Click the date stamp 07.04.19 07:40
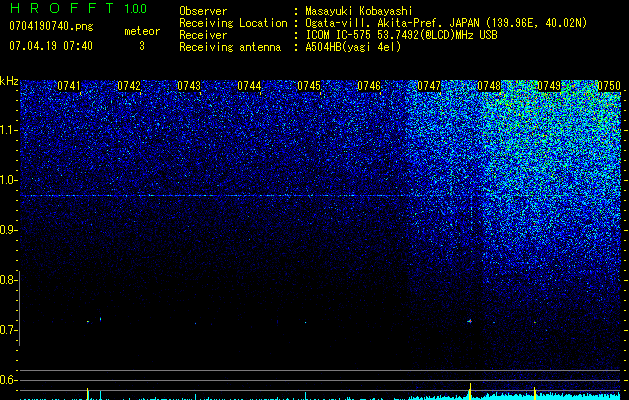 (51, 46)
